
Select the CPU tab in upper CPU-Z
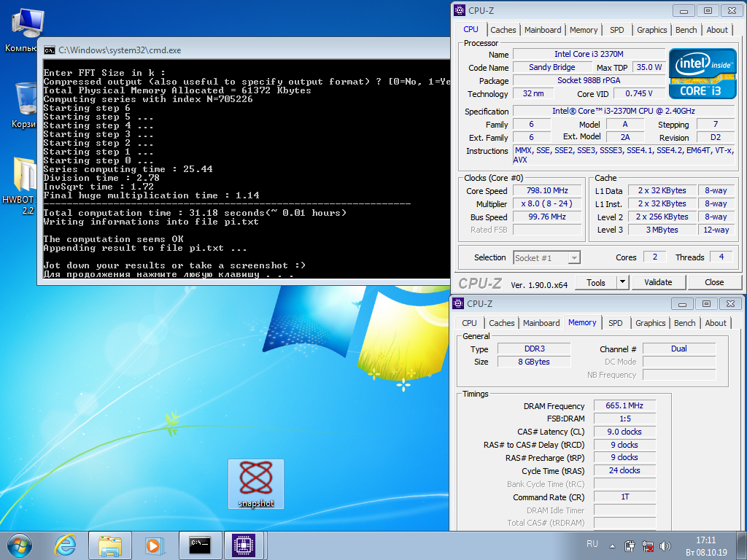pyautogui.click(x=471, y=29)
